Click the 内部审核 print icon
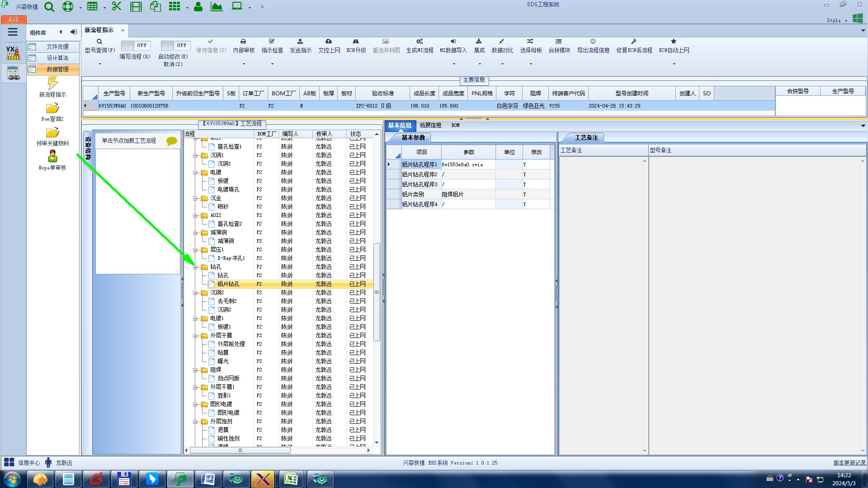Viewport: 868px width, 488px height. 243,42
